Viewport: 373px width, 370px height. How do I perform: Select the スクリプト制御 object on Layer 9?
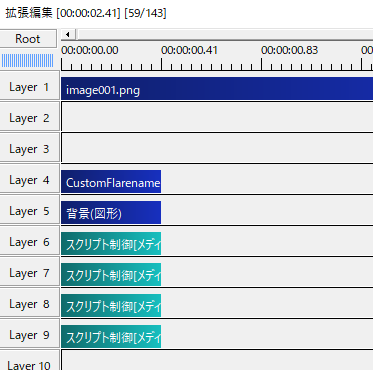pos(111,337)
